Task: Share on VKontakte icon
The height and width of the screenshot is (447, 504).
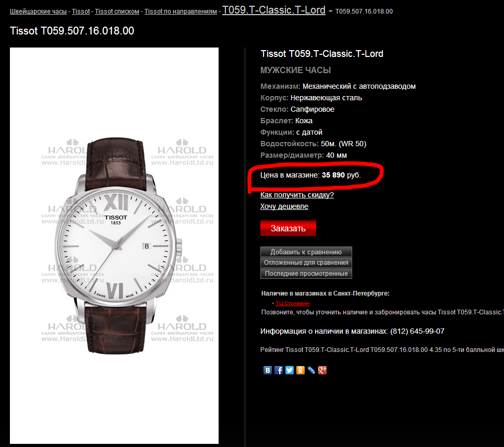Action: click(x=268, y=370)
